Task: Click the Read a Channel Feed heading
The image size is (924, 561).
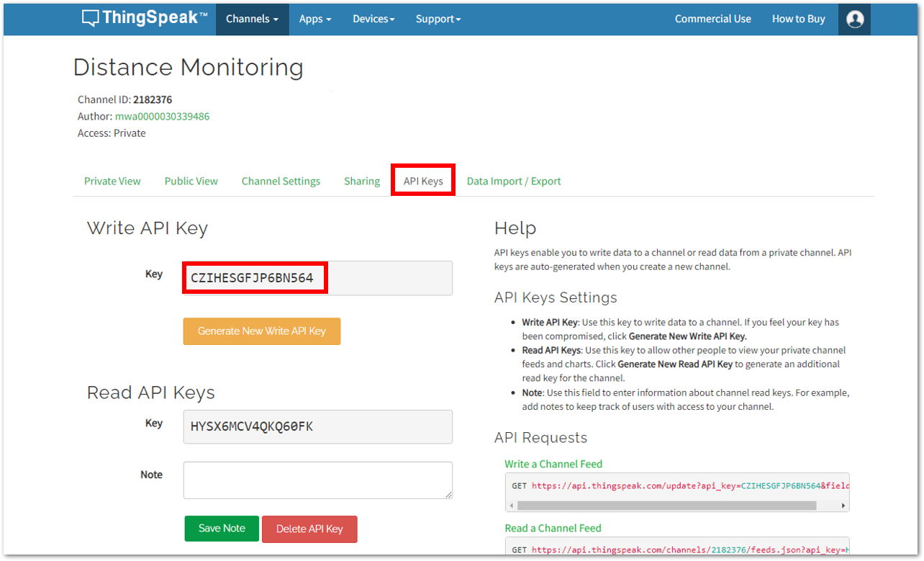Action: 553,528
